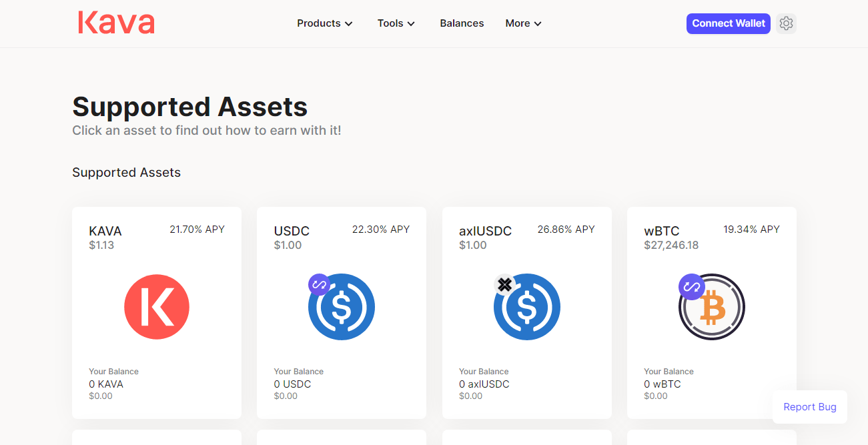Click the 21.70% APY text
Screen dimensions: 868x445
coord(197,230)
